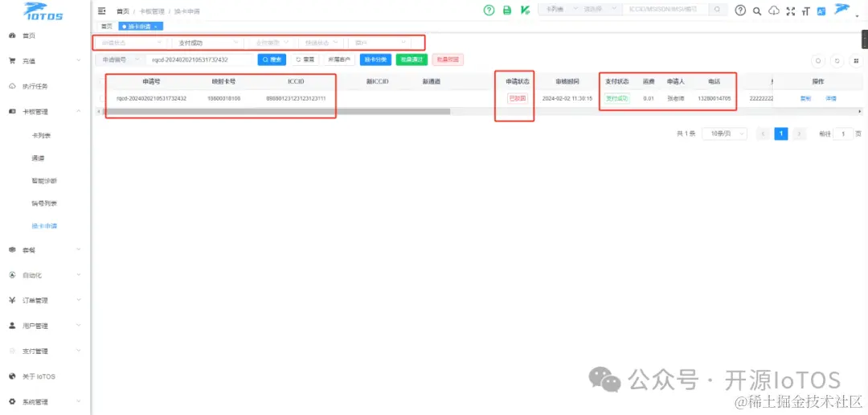Click the 系统管理 gear icon

pyautogui.click(x=11, y=401)
